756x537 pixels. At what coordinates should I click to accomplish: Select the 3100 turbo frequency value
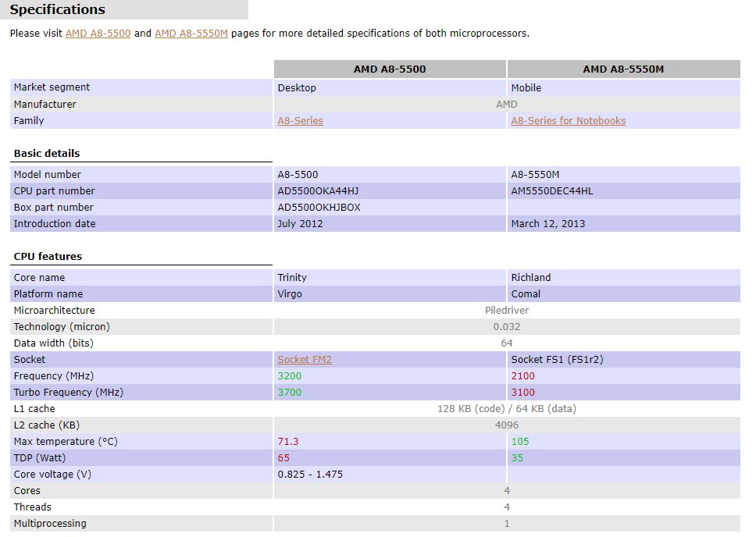[522, 393]
